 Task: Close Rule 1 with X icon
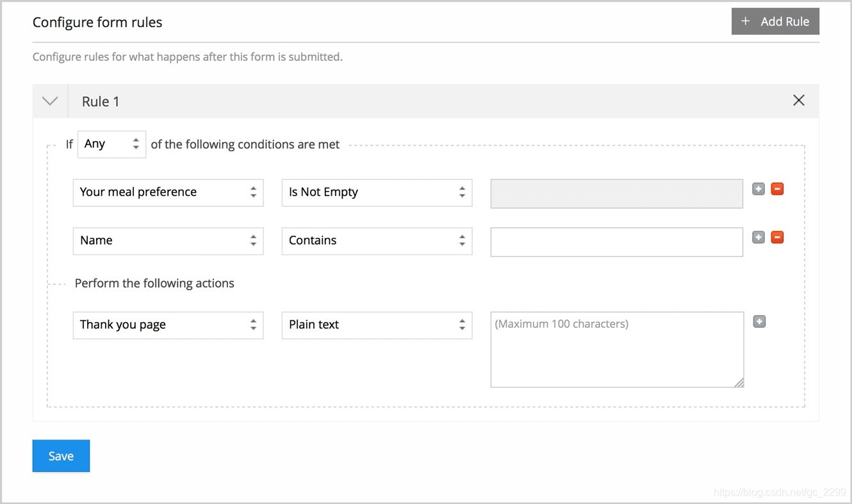[799, 101]
